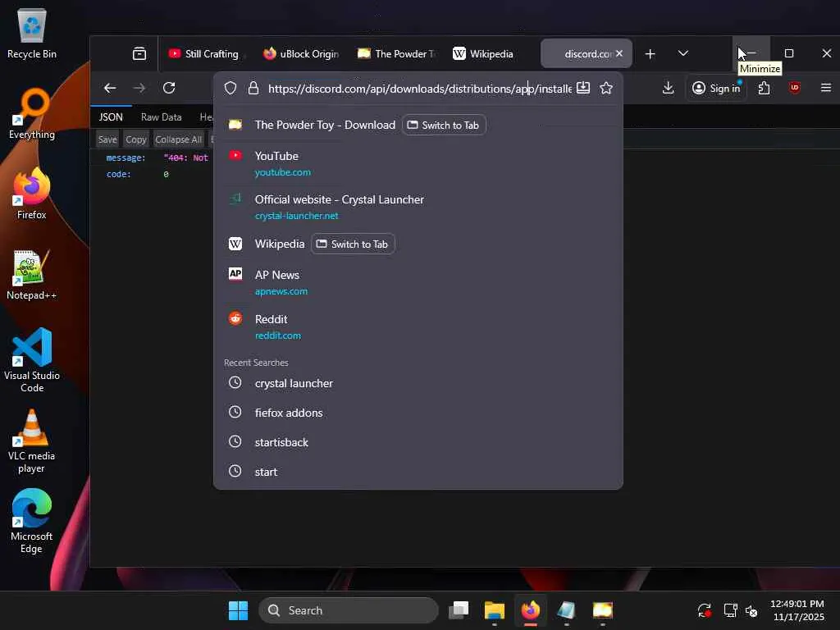
Task: Click the muted volume tray icon
Action: tap(751, 610)
